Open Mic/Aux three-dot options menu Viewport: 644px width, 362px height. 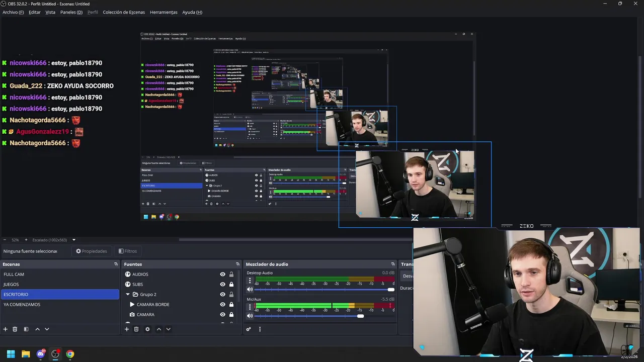tap(250, 307)
